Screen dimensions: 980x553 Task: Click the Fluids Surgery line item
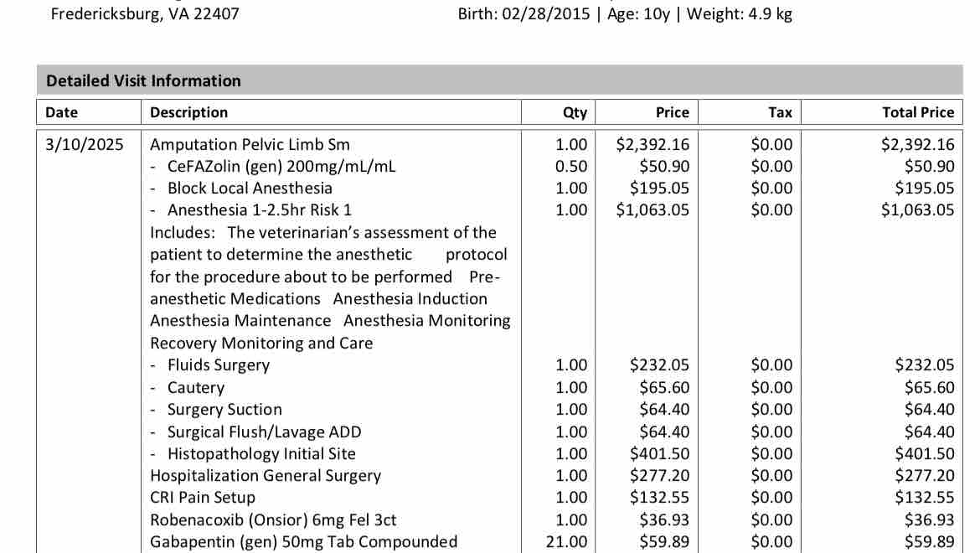coord(218,364)
